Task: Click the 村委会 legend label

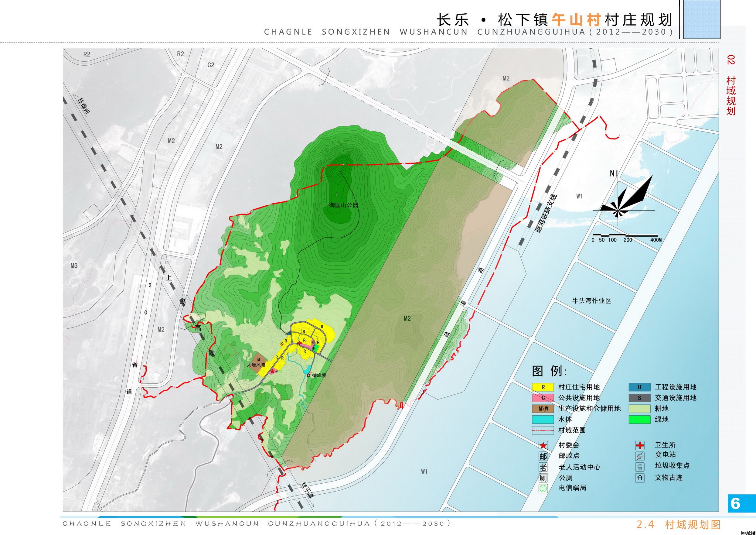Action: click(x=569, y=445)
